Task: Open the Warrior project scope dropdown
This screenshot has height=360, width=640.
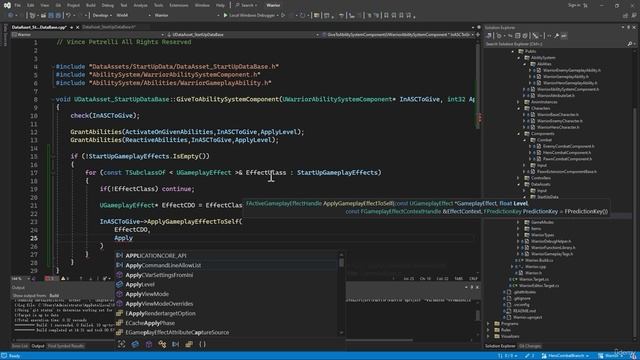Action: point(88,35)
